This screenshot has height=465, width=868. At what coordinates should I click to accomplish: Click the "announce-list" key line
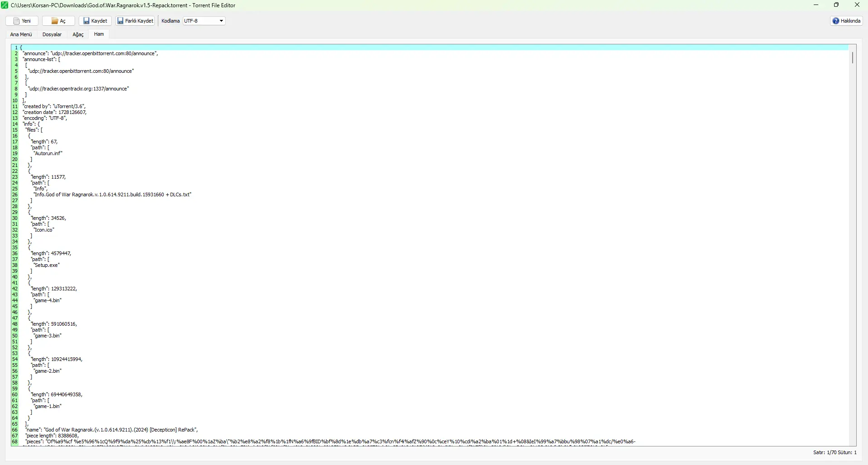click(x=41, y=59)
